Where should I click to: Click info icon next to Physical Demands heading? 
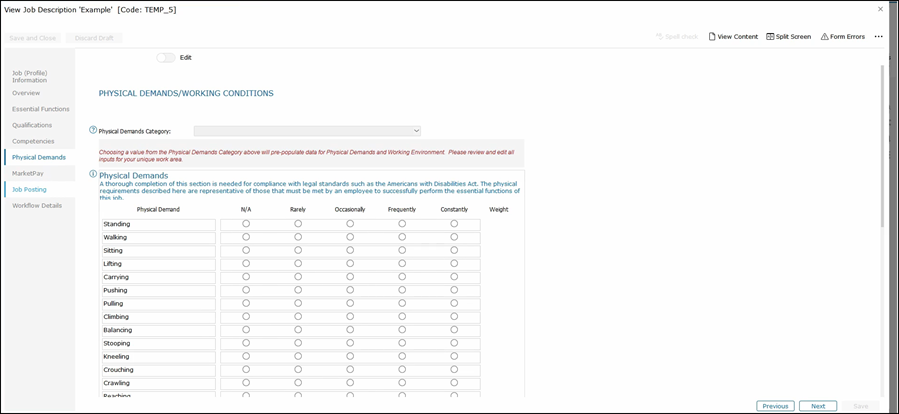93,174
